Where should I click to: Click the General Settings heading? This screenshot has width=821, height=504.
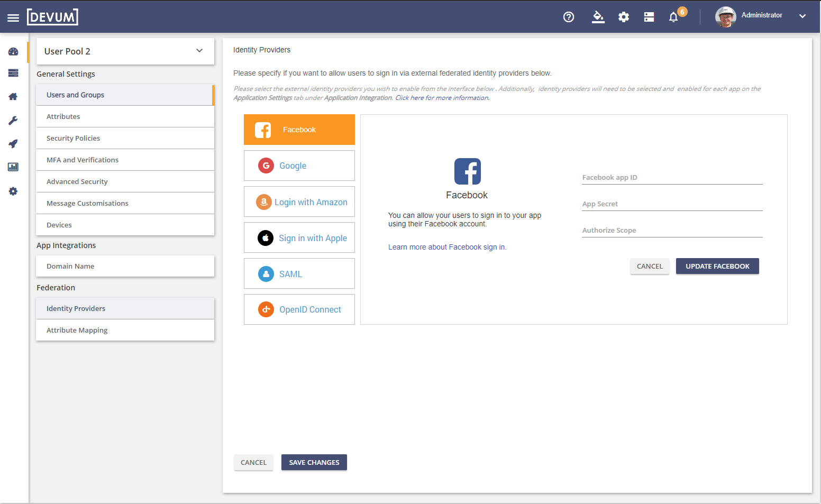tap(66, 74)
